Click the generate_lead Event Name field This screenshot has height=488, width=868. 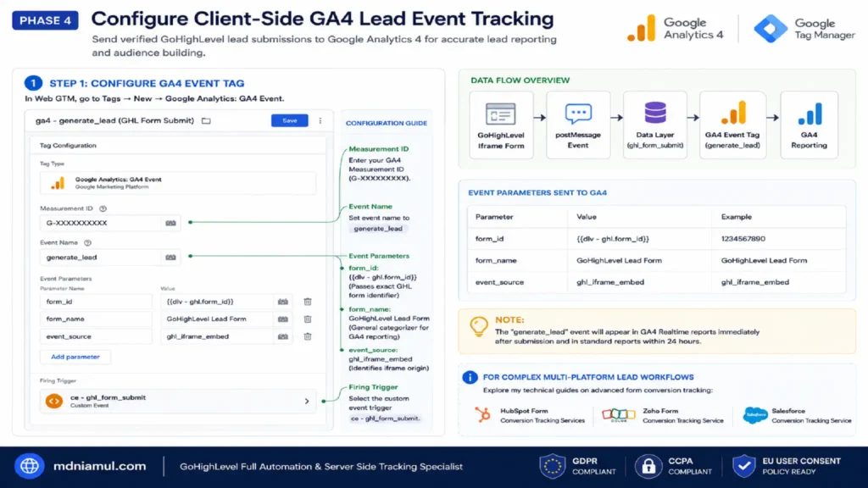click(x=100, y=258)
